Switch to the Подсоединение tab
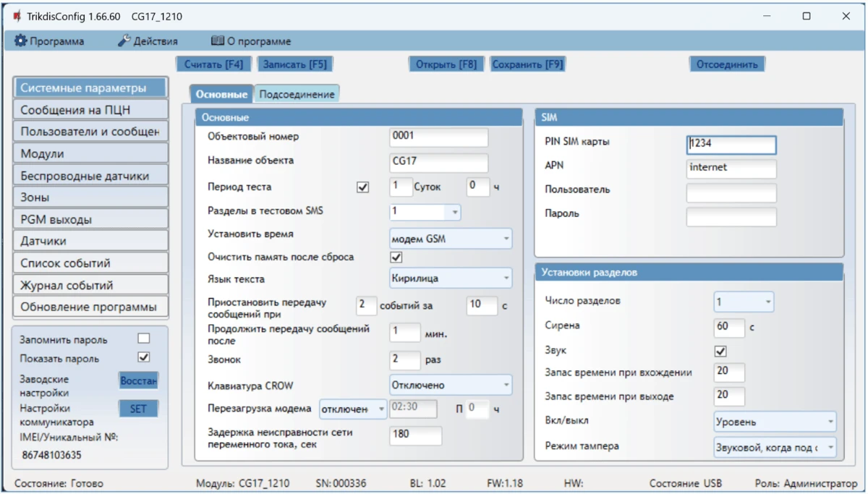This screenshot has width=868, height=494. 297,94
